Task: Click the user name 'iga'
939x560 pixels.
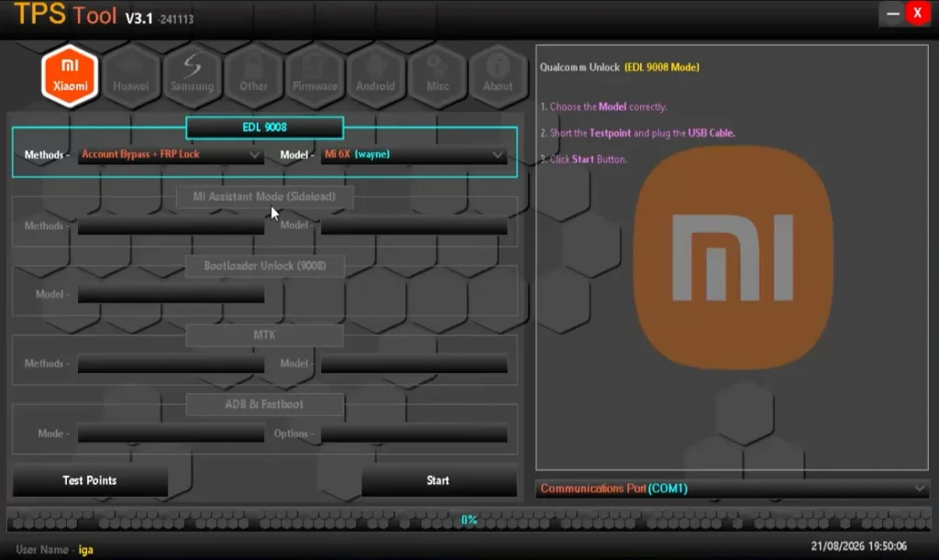Action: pos(85,550)
